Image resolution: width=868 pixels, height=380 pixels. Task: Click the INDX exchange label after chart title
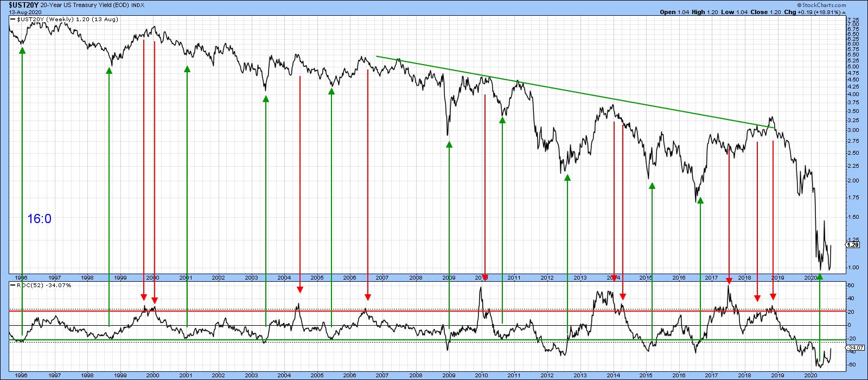(x=138, y=4)
